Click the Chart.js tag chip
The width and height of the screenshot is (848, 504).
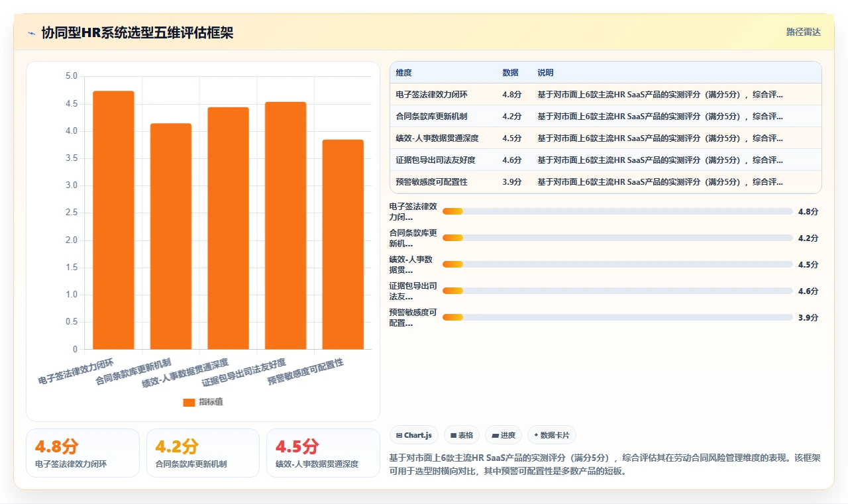413,435
